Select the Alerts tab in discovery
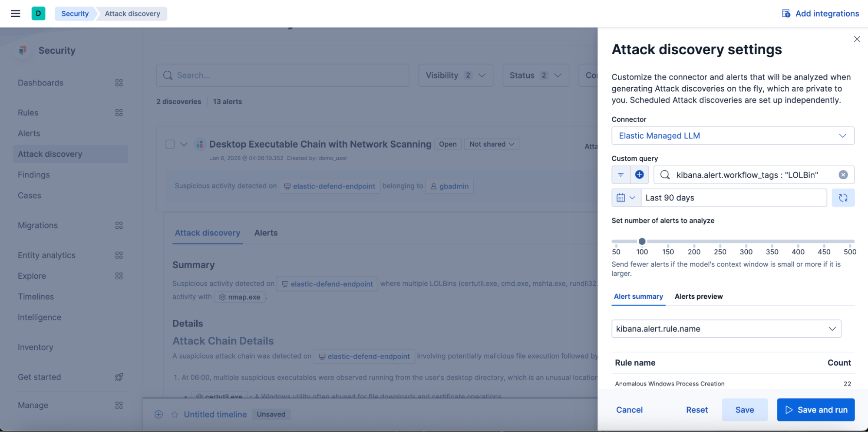Screen dimensions: 868x432 click(266, 233)
